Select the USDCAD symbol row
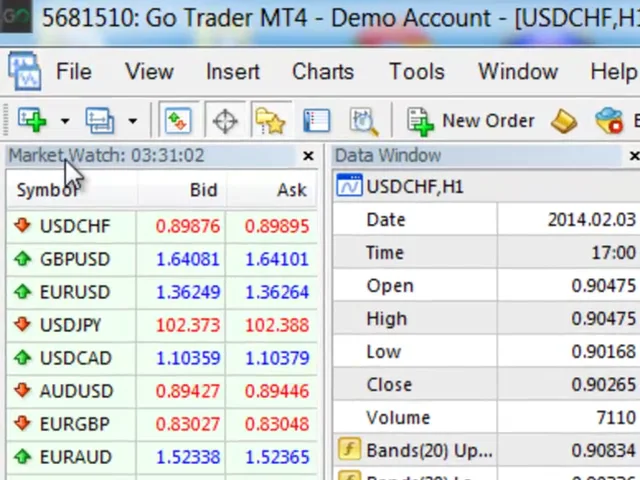640x480 pixels. click(x=162, y=358)
